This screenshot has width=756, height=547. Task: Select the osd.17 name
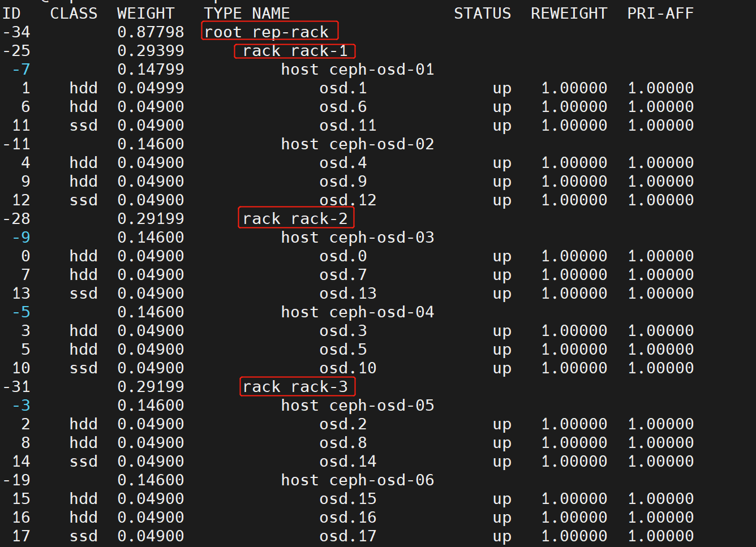click(x=347, y=536)
